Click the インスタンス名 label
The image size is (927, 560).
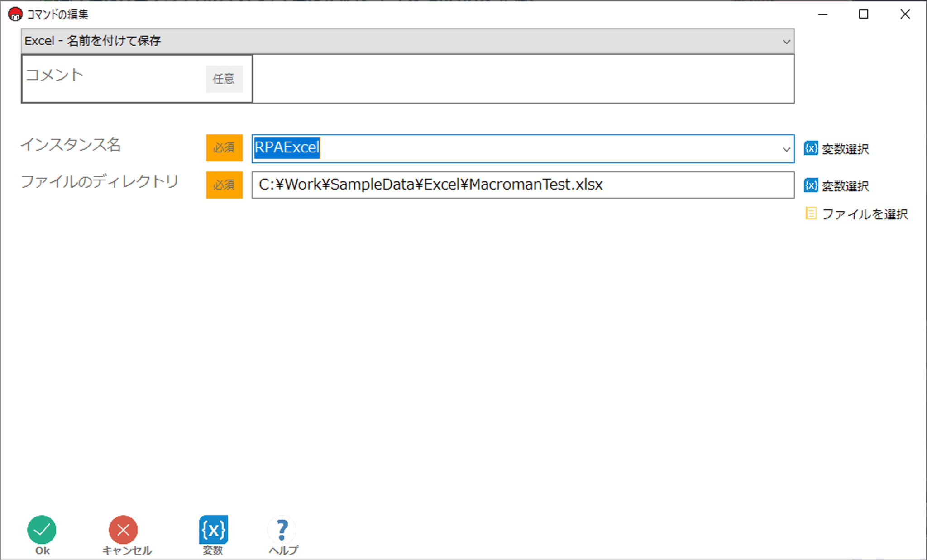71,145
